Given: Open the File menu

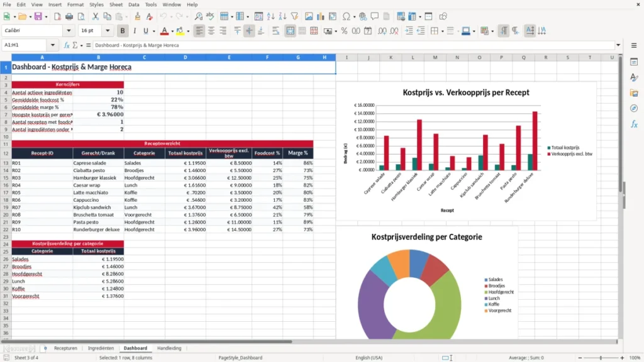Looking at the screenshot, I should click(6, 4).
